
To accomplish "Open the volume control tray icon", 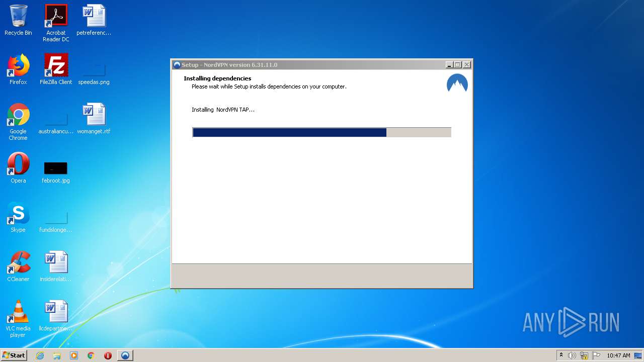I will pos(572,355).
